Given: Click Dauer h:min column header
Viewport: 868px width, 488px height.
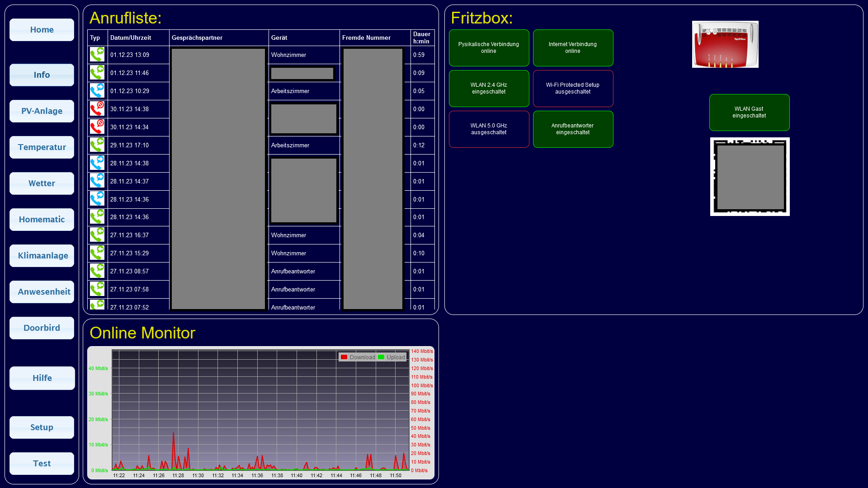Looking at the screenshot, I should pos(422,38).
